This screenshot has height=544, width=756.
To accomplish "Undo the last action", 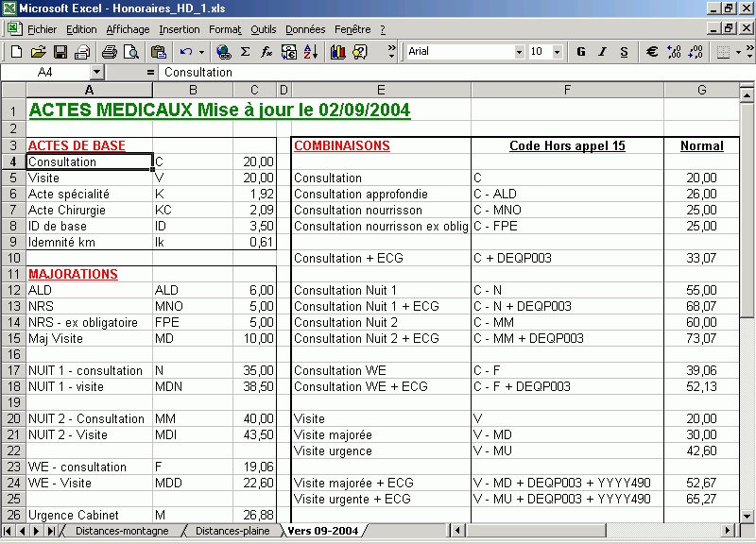I will pos(186,52).
